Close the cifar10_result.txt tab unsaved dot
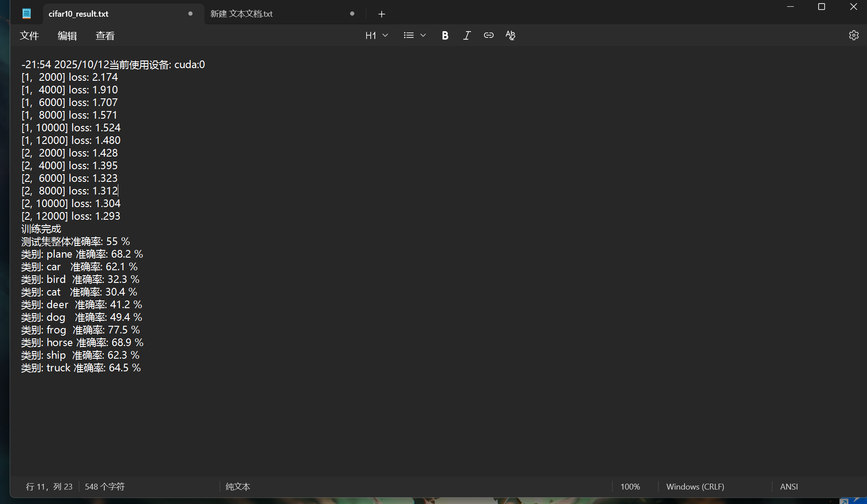The image size is (867, 504). (x=190, y=14)
